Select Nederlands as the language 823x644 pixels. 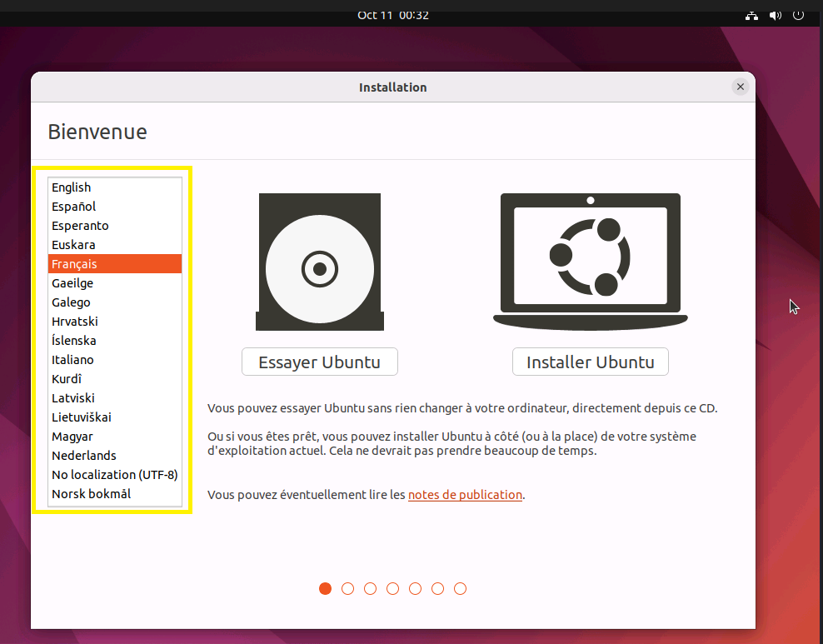click(x=84, y=456)
